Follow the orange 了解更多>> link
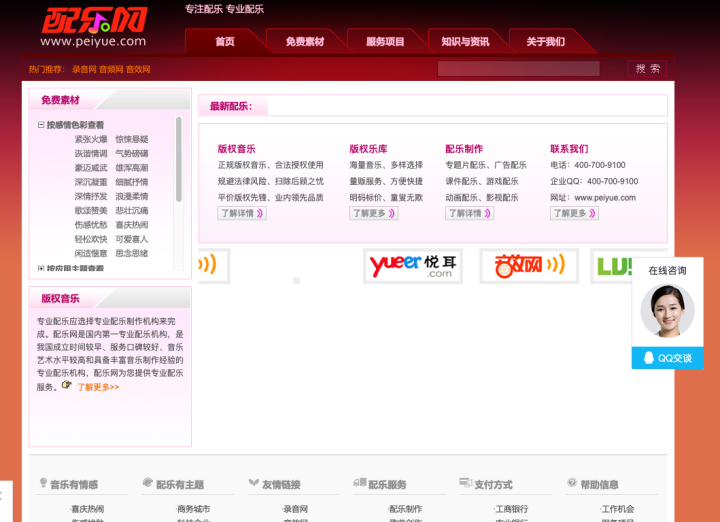This screenshot has width=720, height=522. pyautogui.click(x=98, y=387)
